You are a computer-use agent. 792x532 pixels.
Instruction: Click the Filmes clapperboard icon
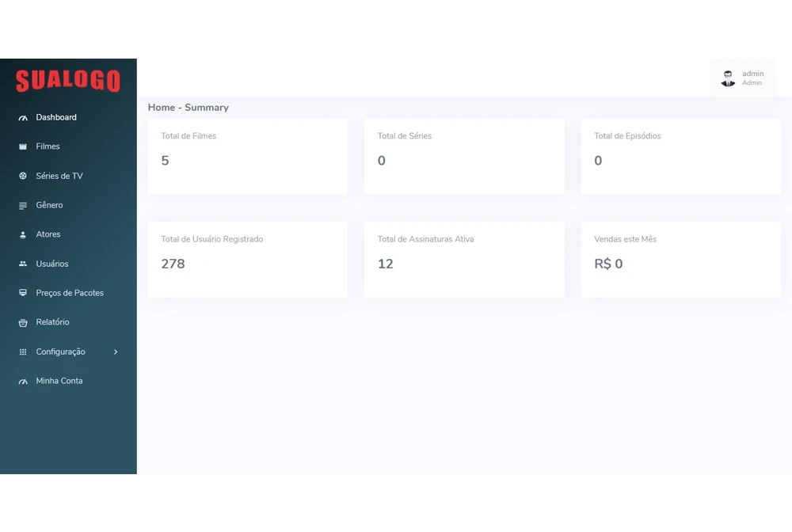coord(23,147)
